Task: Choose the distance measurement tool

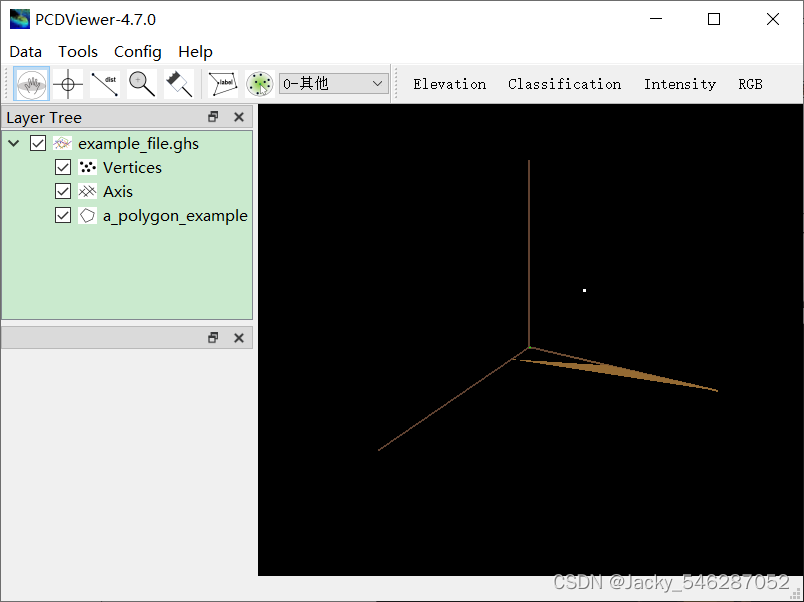Action: click(x=105, y=84)
